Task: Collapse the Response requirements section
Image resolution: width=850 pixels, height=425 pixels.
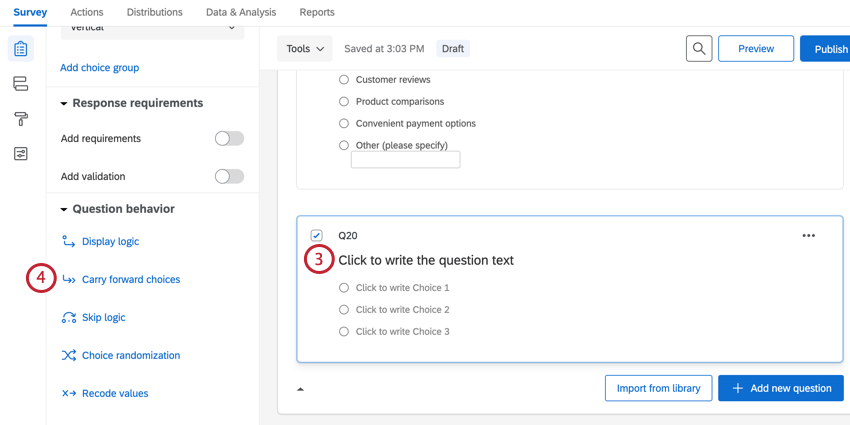Action: (x=65, y=104)
